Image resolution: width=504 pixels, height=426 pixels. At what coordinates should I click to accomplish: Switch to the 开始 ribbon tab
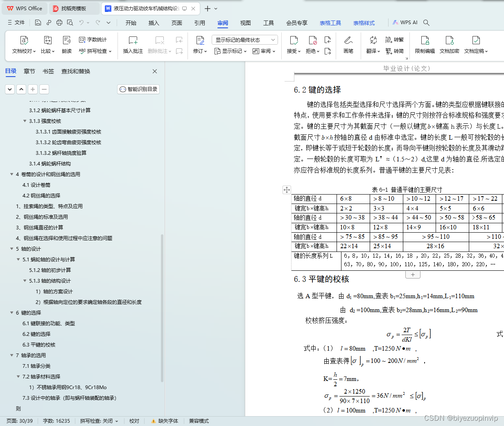click(x=131, y=23)
